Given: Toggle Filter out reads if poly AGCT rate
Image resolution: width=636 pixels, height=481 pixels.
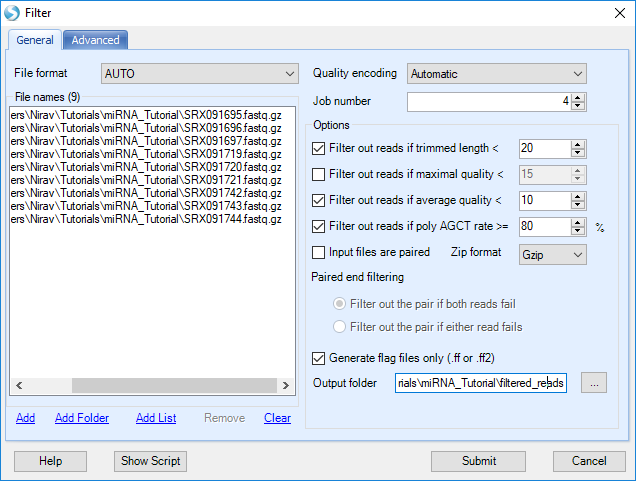Looking at the screenshot, I should [318, 226].
